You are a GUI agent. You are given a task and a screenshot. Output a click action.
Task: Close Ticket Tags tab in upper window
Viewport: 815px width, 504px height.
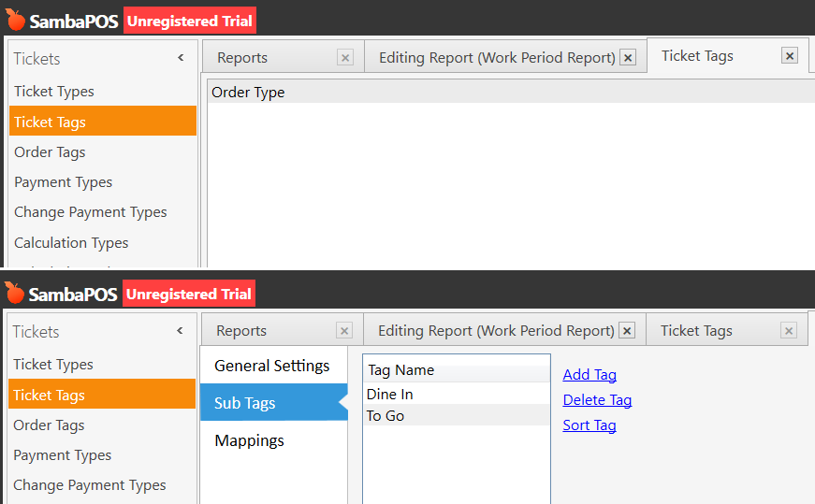pos(790,55)
